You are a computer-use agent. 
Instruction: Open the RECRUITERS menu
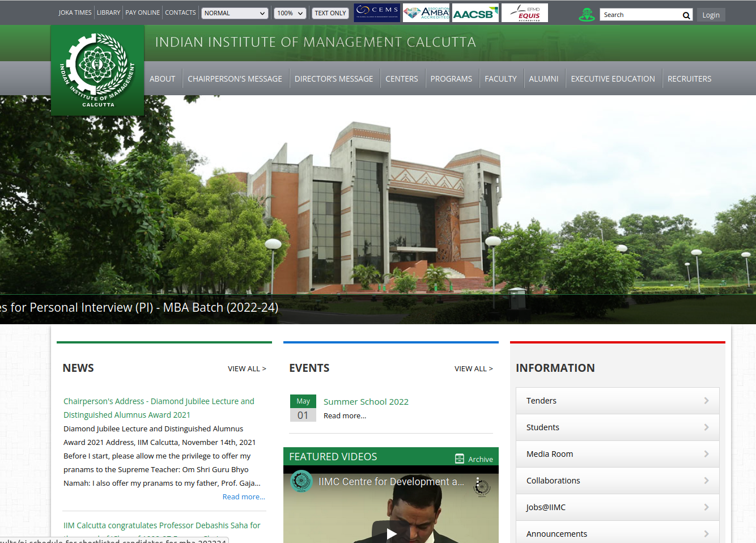tap(689, 79)
